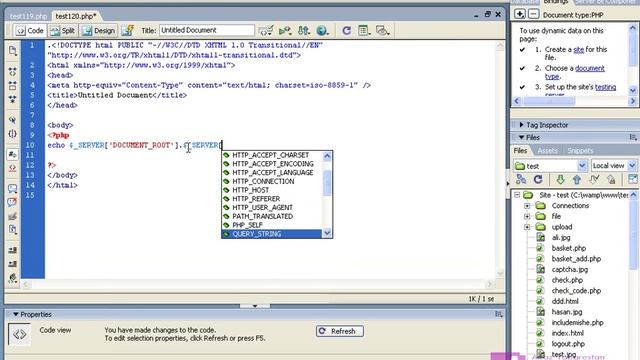Switch to Design view
Screen dimensions: 640x360
(99, 31)
